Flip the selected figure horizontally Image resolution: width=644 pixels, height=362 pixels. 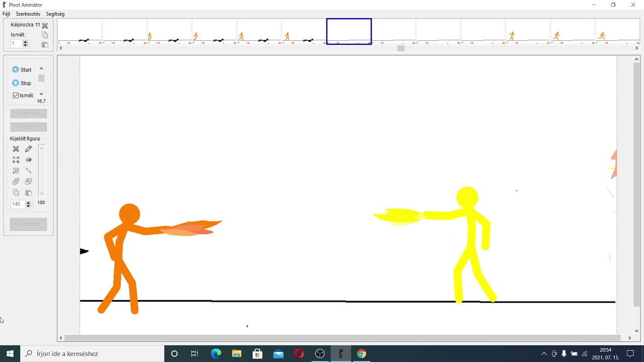[x=29, y=160]
